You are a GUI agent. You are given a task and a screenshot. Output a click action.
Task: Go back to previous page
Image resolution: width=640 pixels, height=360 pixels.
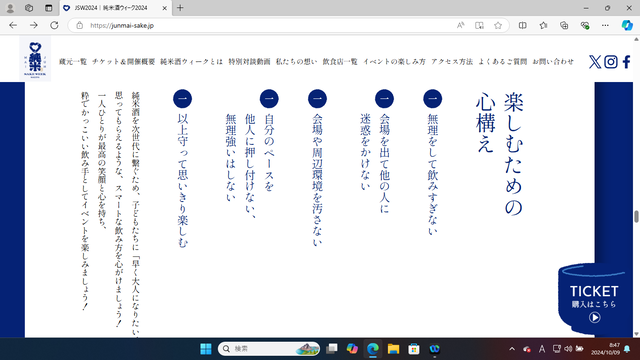(13, 25)
